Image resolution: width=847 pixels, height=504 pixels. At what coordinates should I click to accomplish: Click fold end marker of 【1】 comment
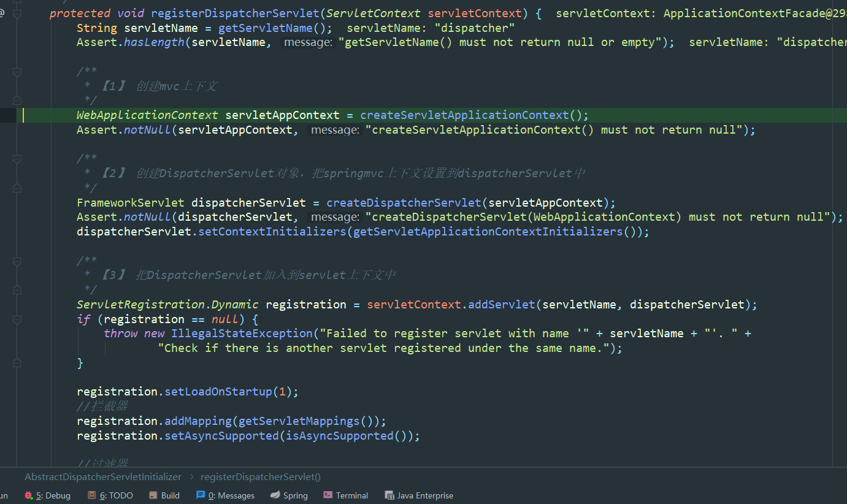click(x=17, y=101)
